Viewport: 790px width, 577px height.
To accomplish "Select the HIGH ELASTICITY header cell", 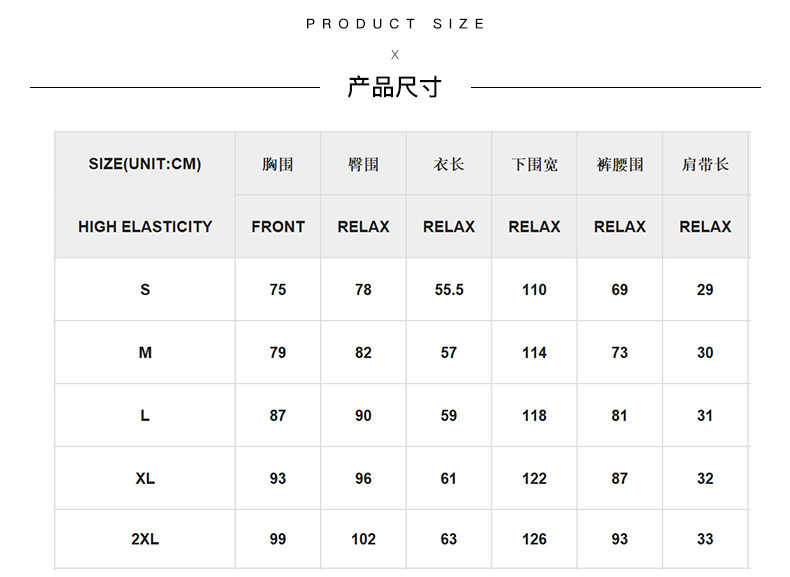I will (x=145, y=227).
